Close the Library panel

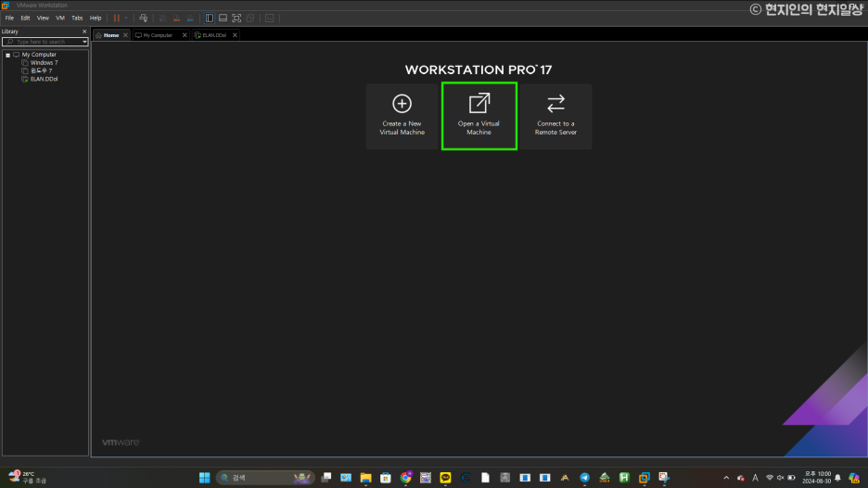[84, 32]
